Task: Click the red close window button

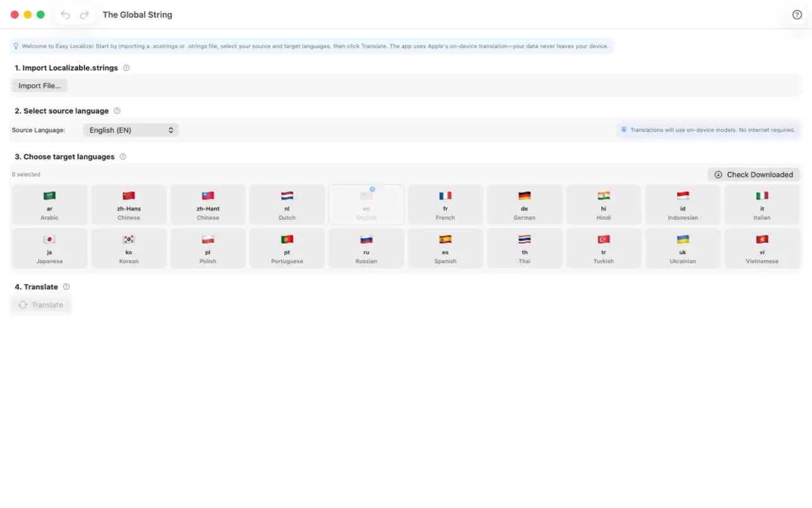Action: click(x=15, y=15)
